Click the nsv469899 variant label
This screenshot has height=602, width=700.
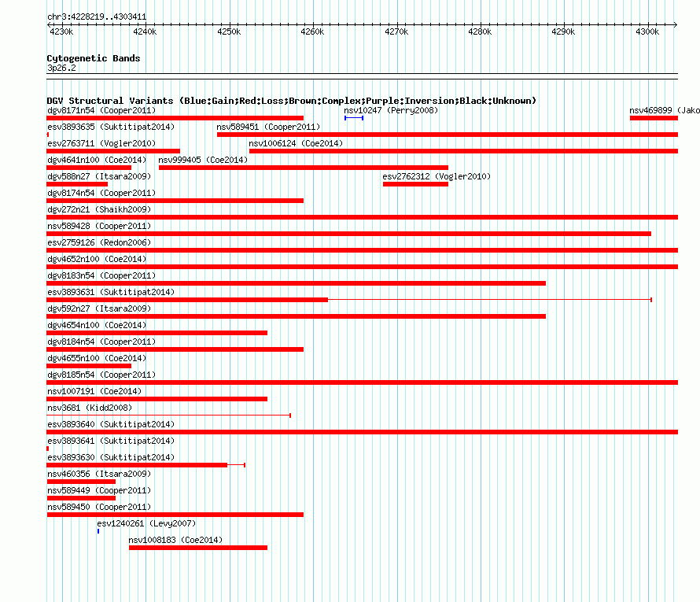click(665, 110)
